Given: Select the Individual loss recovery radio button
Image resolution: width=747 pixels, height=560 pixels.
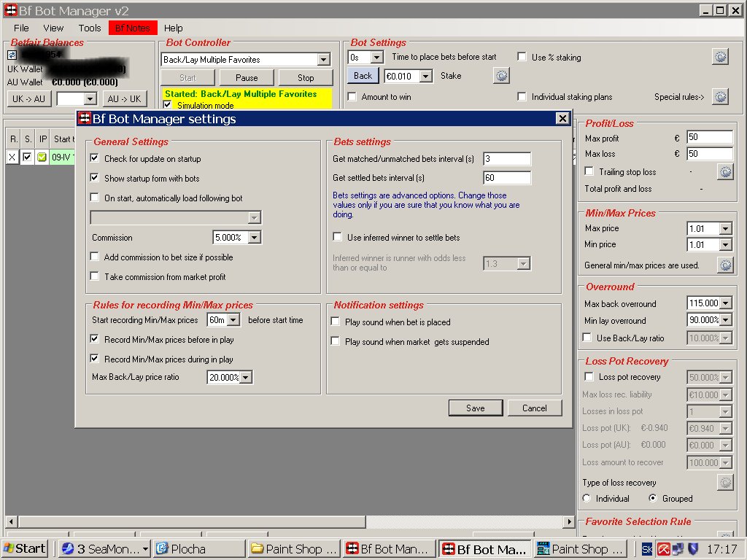Looking at the screenshot, I should point(587,498).
